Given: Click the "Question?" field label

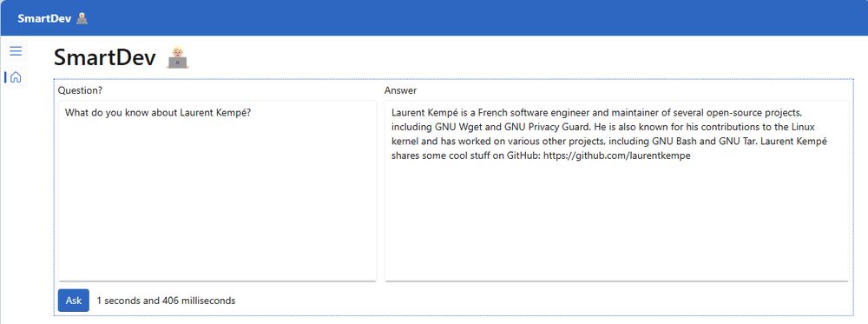Looking at the screenshot, I should [x=80, y=90].
